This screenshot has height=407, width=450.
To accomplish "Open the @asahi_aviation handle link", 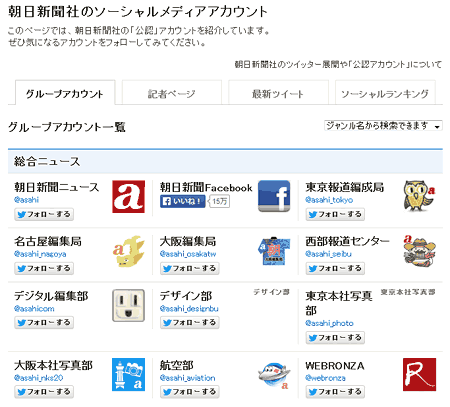I will click(x=187, y=378).
